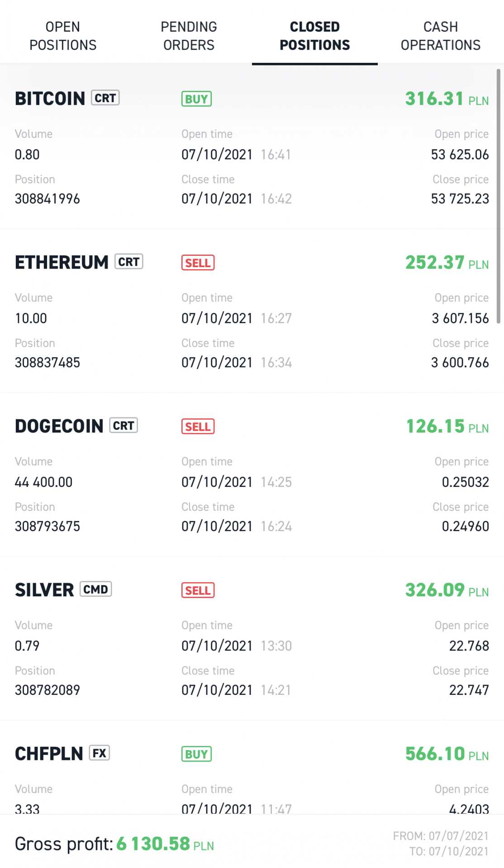Open the Silver position title
This screenshot has height=868, width=504.
coord(44,590)
